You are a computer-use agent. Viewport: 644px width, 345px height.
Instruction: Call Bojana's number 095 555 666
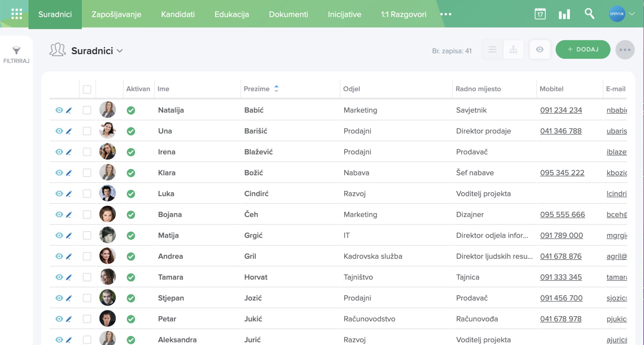[x=562, y=215]
